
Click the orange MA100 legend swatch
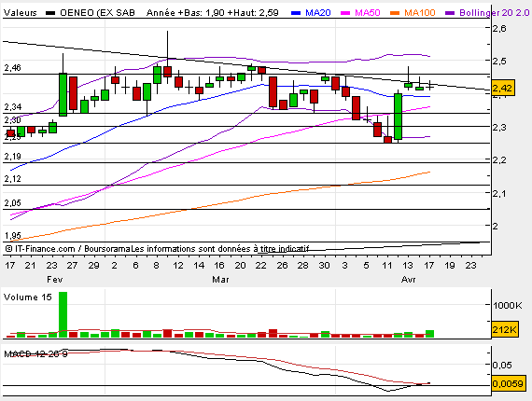point(396,13)
